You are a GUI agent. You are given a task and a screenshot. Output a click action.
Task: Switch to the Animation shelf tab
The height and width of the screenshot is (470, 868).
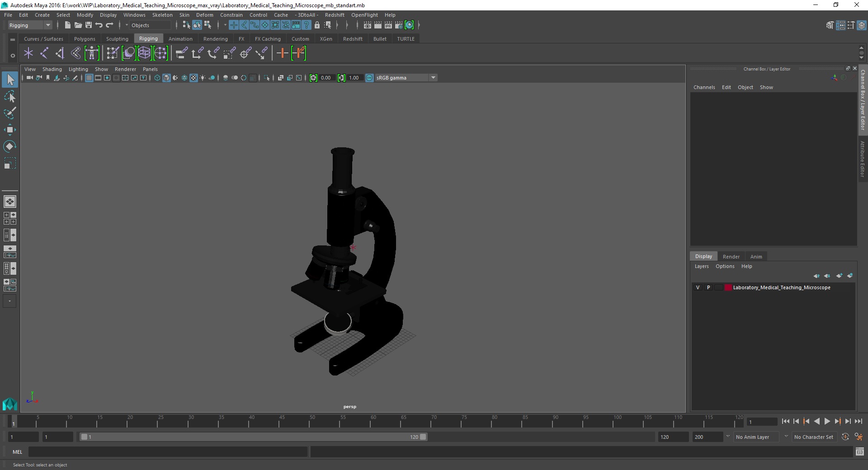coord(180,39)
